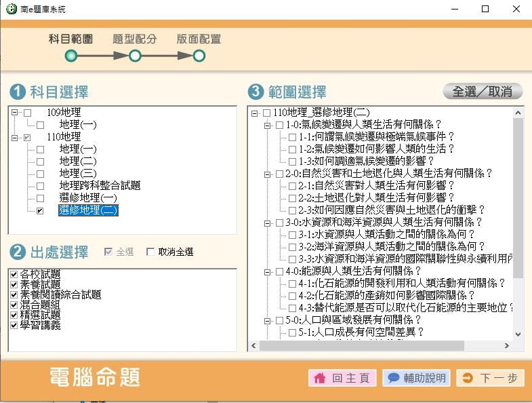Uncheck 素養試題 source
532x403 pixels.
(x=14, y=284)
